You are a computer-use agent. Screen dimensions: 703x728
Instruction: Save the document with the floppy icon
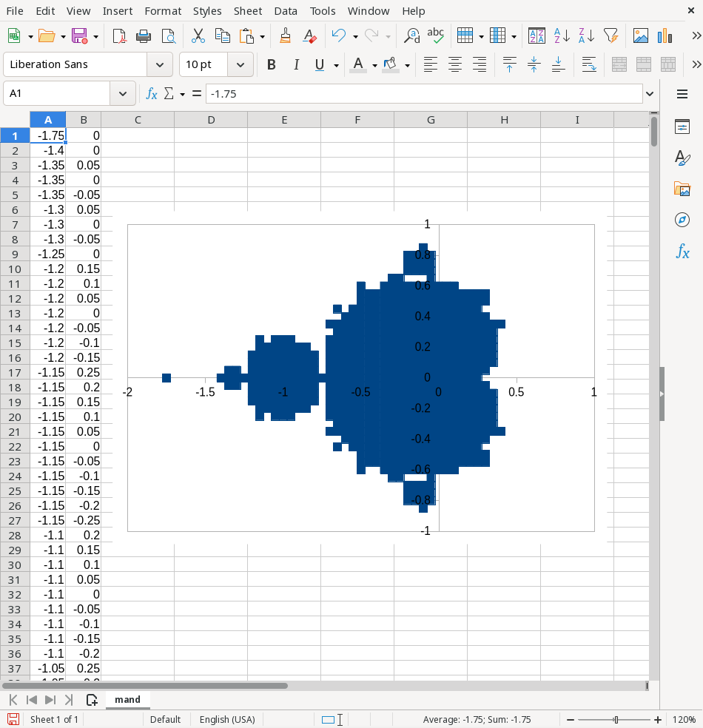click(x=79, y=36)
